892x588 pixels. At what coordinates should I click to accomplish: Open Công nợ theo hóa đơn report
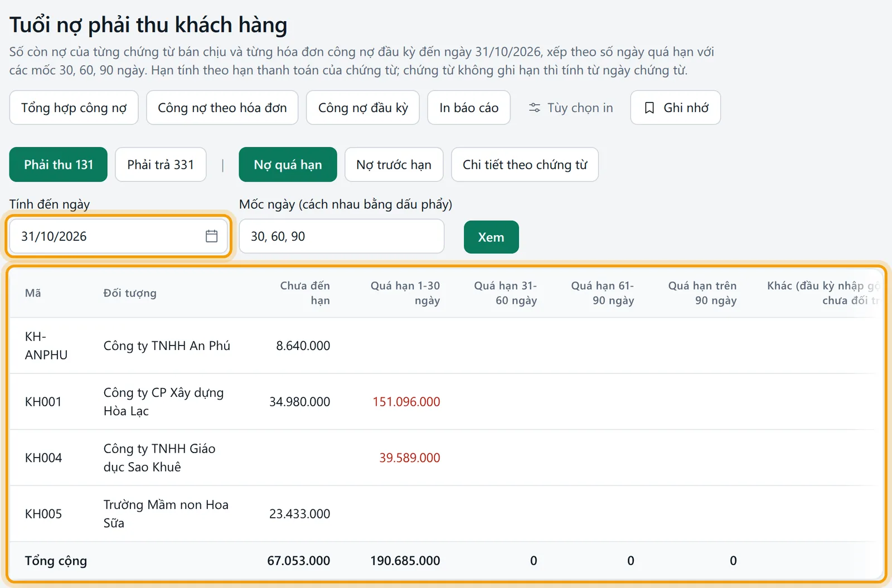(x=222, y=108)
